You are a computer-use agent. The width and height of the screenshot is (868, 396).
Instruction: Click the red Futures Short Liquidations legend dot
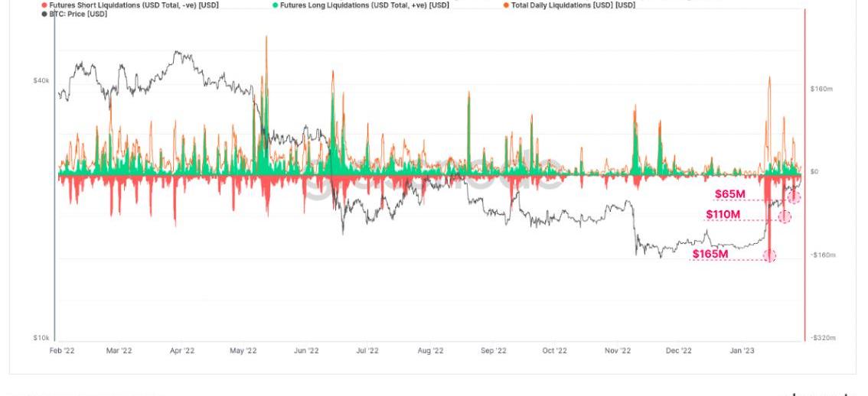pyautogui.click(x=44, y=5)
